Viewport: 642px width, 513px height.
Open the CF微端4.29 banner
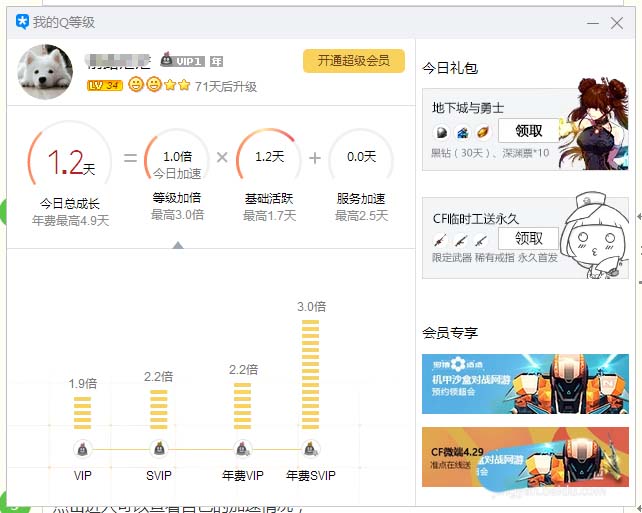[x=525, y=457]
